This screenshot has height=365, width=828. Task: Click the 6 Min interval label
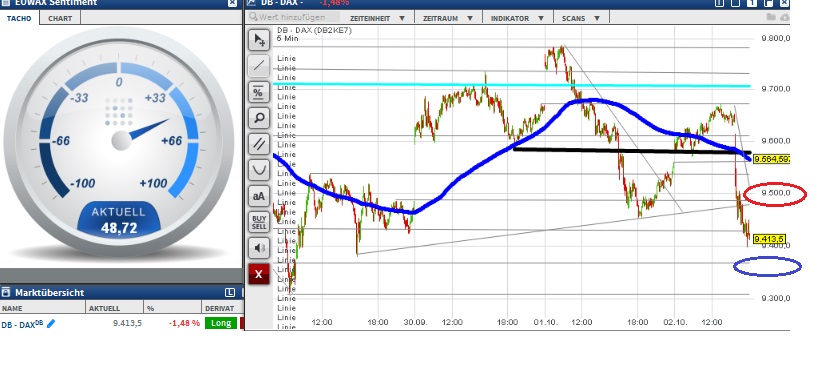287,39
